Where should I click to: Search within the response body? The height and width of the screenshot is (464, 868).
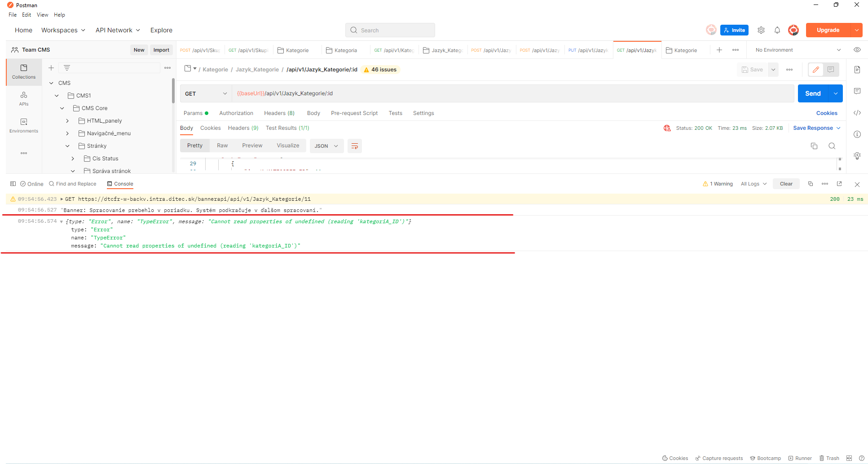pos(832,146)
